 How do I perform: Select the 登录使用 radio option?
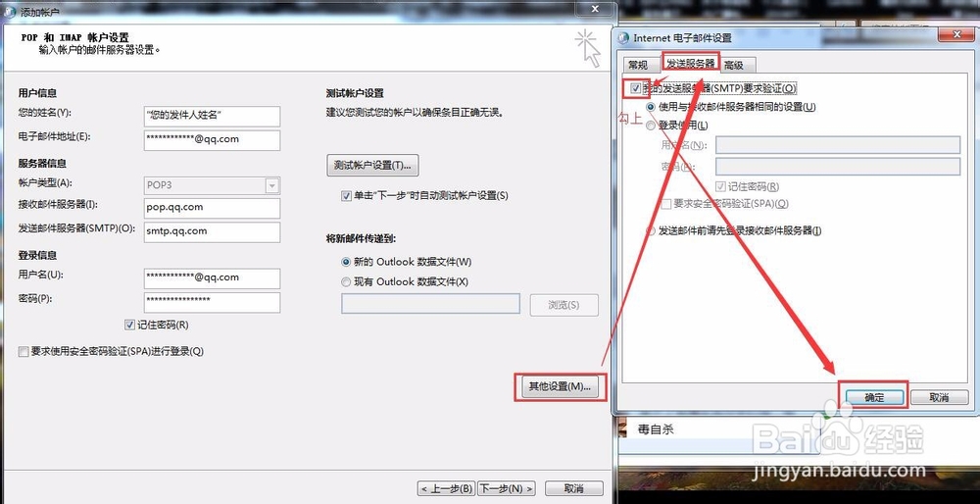tap(652, 126)
